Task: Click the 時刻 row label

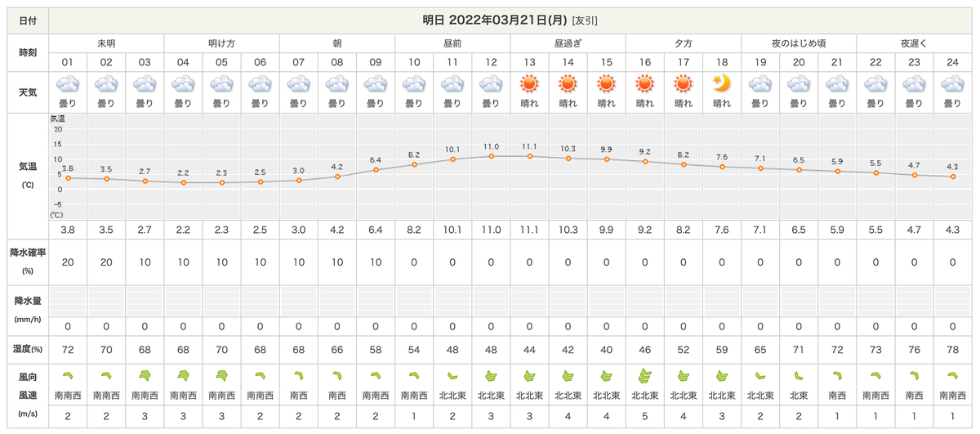Action: tap(28, 51)
